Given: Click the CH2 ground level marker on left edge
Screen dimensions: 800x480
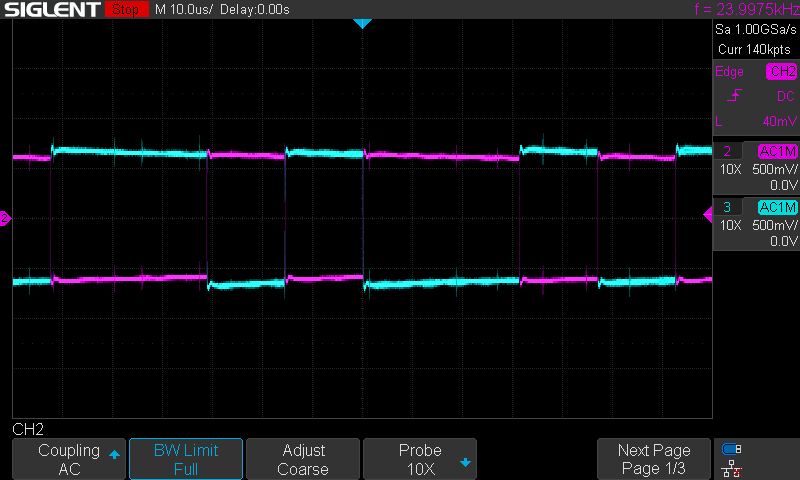Looking at the screenshot, I should pos(5,218).
